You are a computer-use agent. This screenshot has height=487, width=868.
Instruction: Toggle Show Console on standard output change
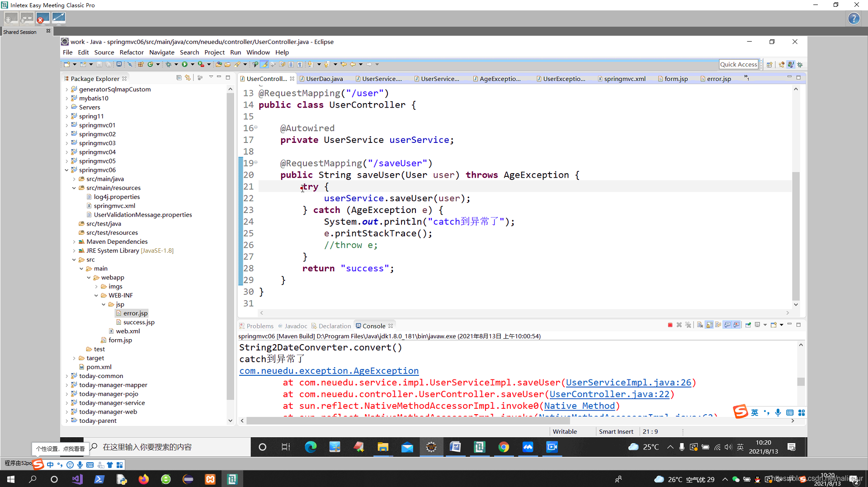[727, 325]
